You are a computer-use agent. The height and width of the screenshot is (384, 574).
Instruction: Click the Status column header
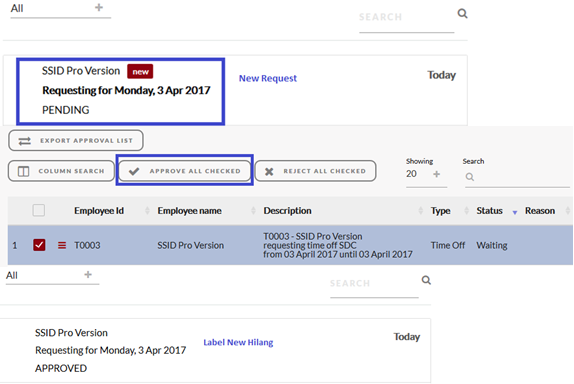(x=489, y=210)
